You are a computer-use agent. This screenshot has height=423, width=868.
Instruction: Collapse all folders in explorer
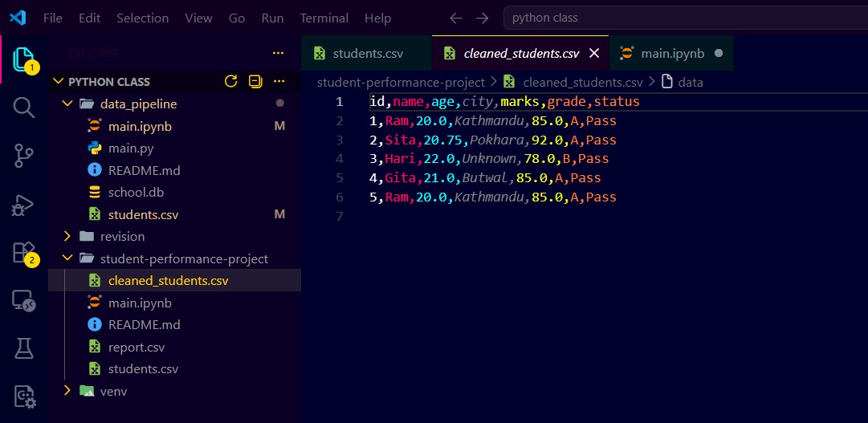tap(255, 81)
